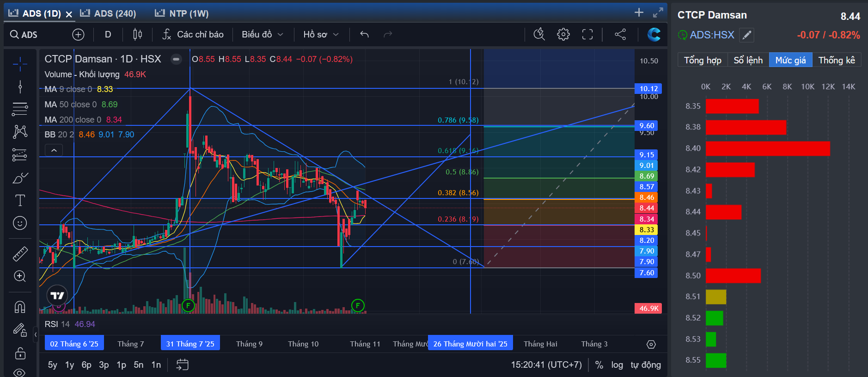Click the red volume bar at 8.40
The image size is (868, 377).
coord(768,148)
